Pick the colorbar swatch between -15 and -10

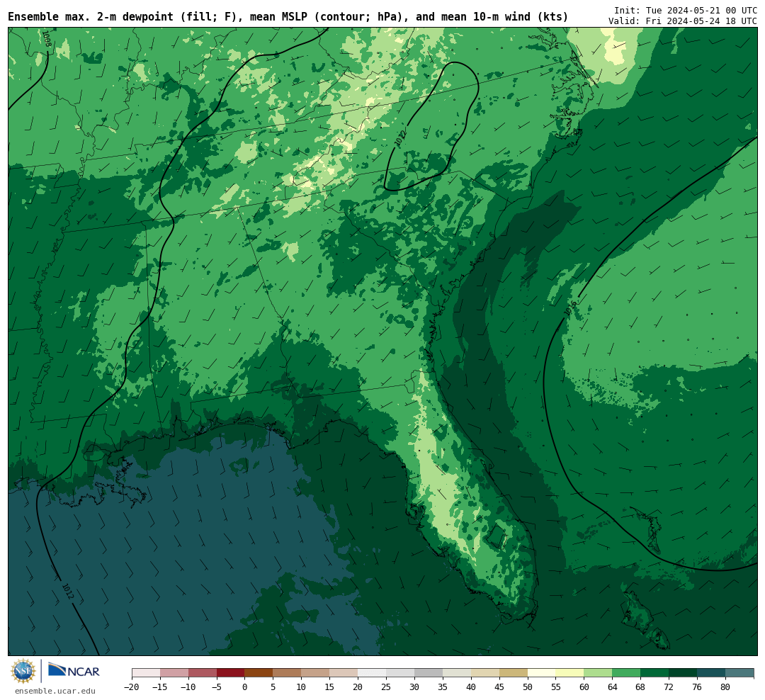point(174,673)
